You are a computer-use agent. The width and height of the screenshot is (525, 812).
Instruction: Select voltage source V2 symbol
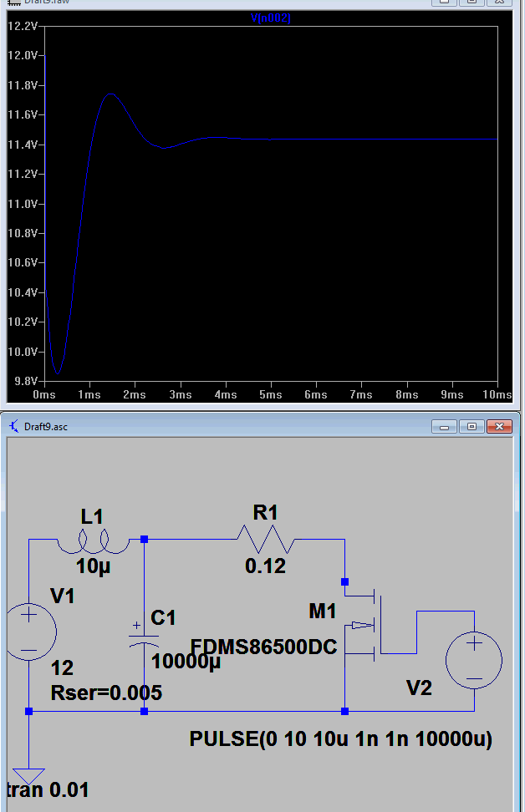pyautogui.click(x=474, y=660)
